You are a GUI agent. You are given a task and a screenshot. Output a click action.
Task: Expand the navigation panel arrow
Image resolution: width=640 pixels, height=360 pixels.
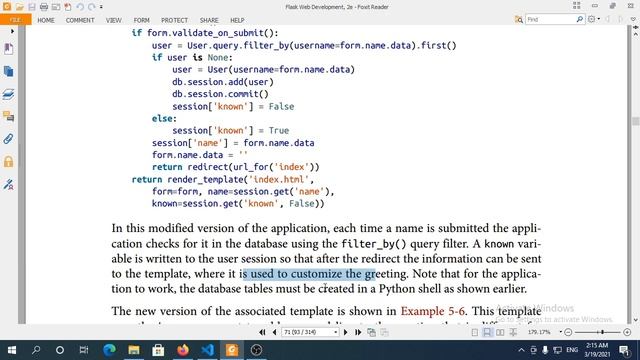point(12,31)
